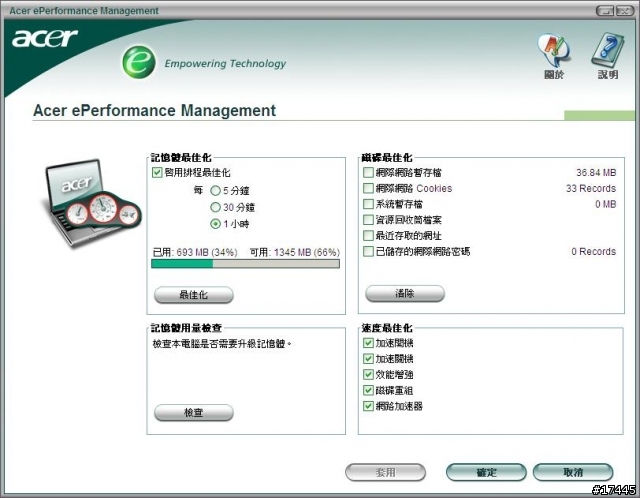Image resolution: width=640 pixels, height=498 pixels.
Task: Click the 33 Records value
Action: (x=591, y=189)
